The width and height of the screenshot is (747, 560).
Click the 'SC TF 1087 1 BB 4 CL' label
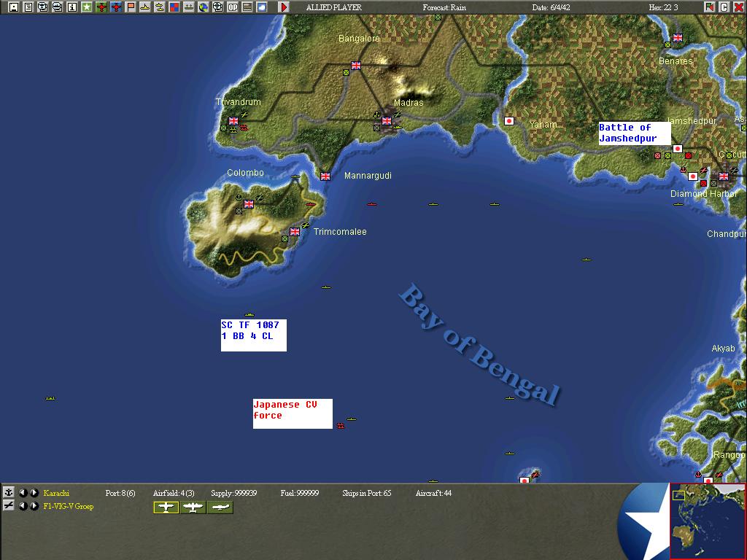coord(253,335)
